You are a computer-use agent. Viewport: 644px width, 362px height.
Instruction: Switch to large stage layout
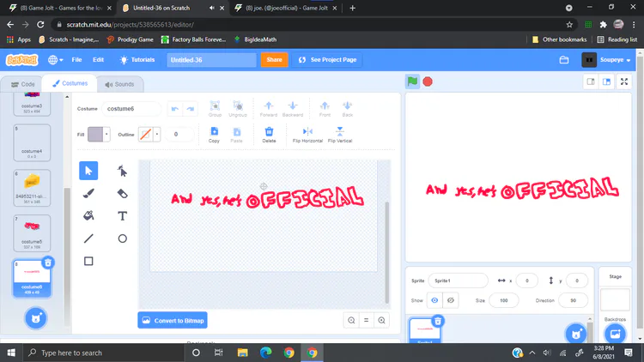coord(606,81)
